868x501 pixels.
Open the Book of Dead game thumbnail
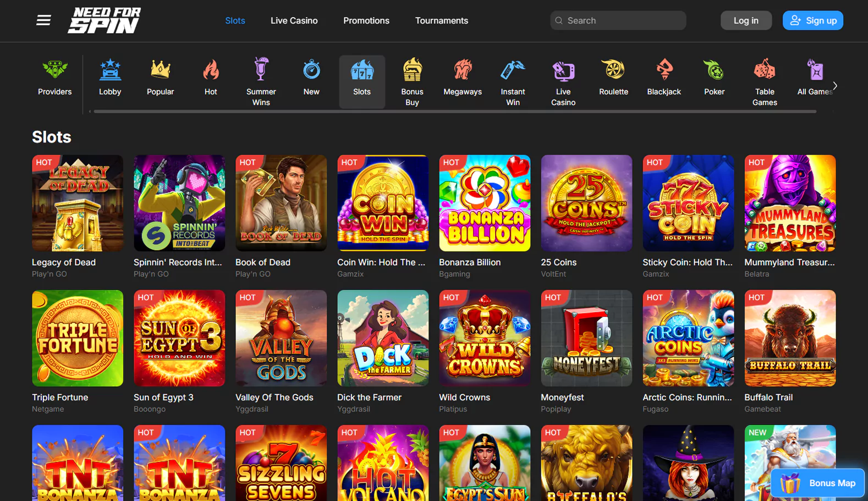click(x=281, y=203)
